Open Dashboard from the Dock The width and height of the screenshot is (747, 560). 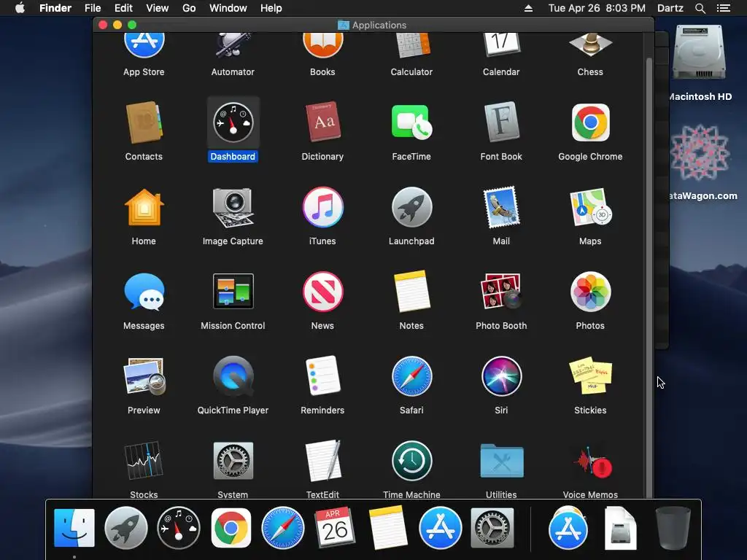click(x=179, y=528)
